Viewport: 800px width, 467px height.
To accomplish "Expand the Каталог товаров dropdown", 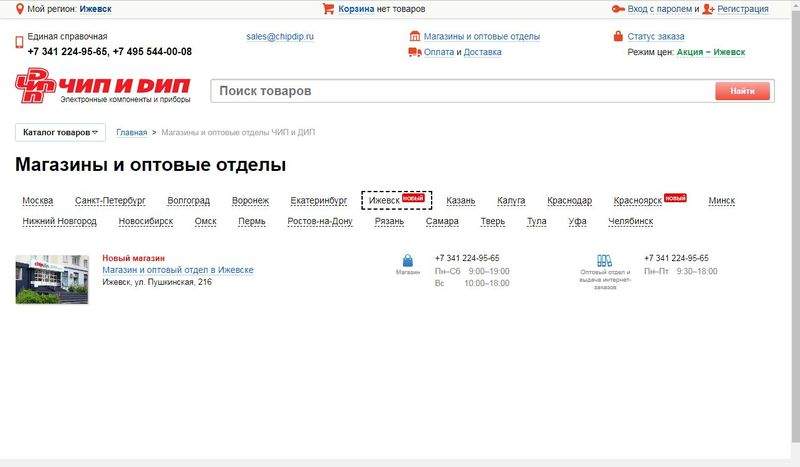I will click(x=60, y=132).
